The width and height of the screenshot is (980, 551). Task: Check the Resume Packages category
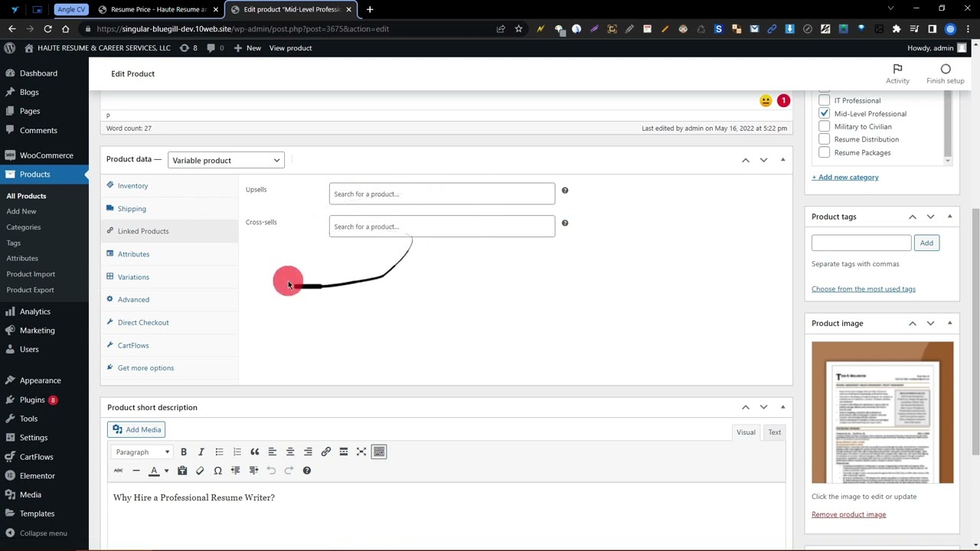(824, 152)
